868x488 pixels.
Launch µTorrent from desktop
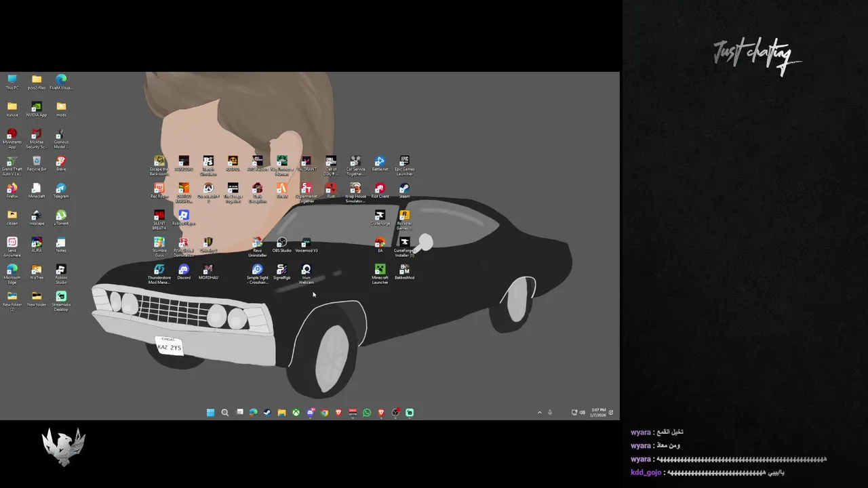pyautogui.click(x=61, y=218)
